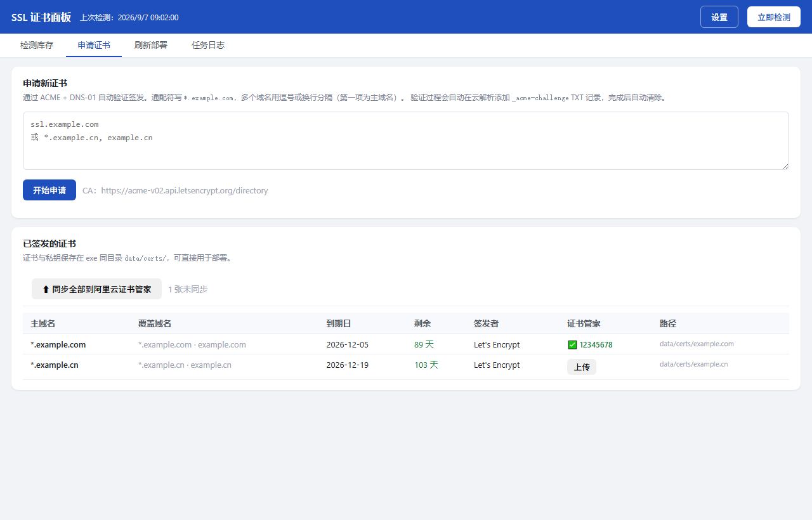
Task: Switch to the 检测库存 tab
Action: [37, 46]
